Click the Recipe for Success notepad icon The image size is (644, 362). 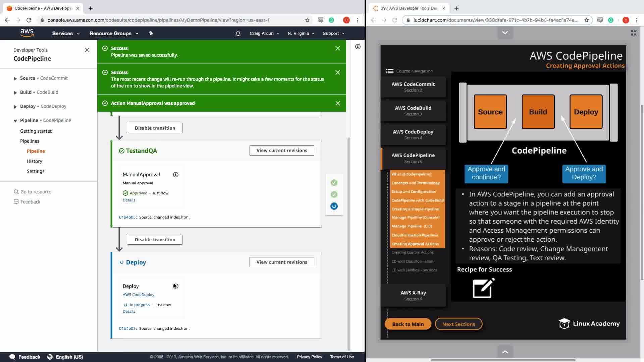click(x=483, y=288)
